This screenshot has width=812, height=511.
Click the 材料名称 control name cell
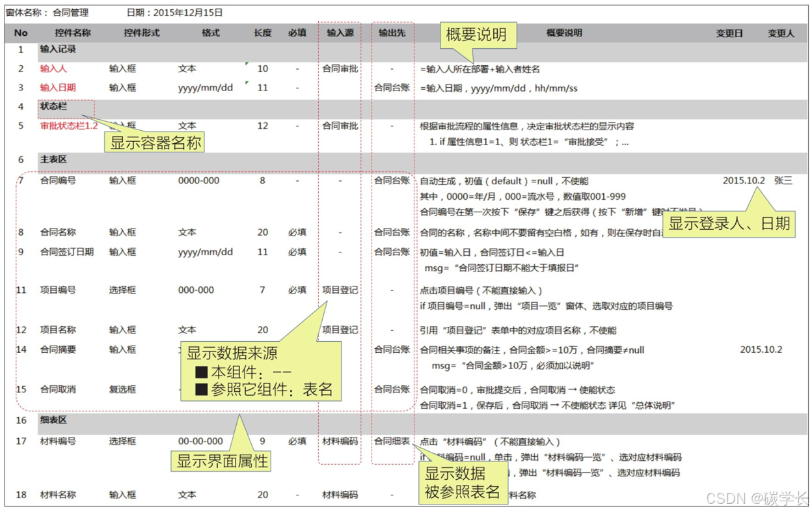click(58, 494)
